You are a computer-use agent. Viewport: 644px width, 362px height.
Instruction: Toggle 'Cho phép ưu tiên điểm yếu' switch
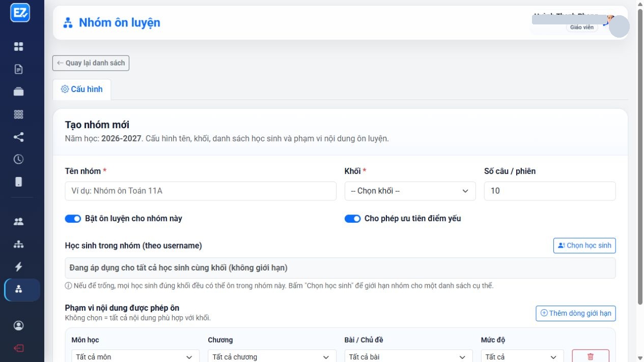click(x=353, y=219)
